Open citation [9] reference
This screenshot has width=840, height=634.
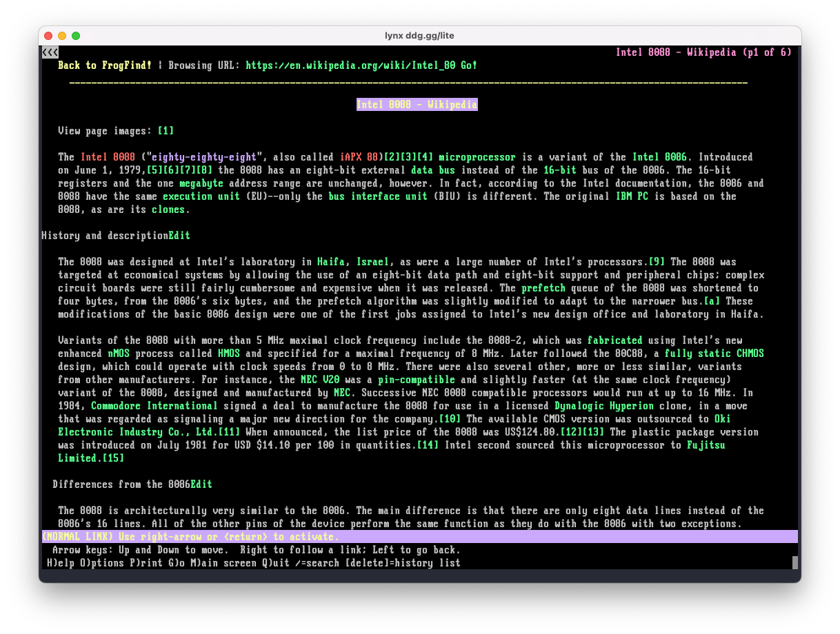tap(657, 262)
